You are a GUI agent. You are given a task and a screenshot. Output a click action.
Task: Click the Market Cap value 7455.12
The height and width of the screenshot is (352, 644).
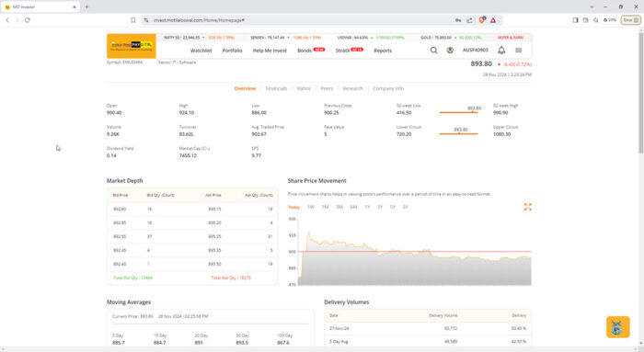click(x=188, y=156)
